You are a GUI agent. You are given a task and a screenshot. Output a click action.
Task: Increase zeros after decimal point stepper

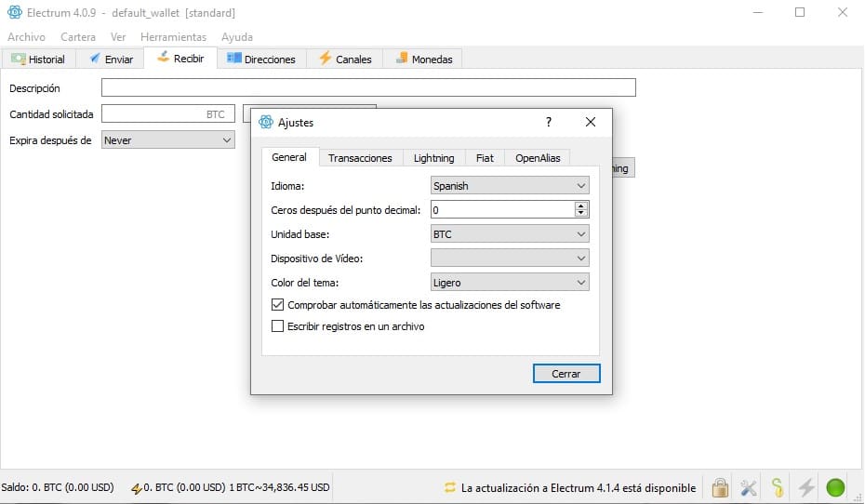coord(581,206)
